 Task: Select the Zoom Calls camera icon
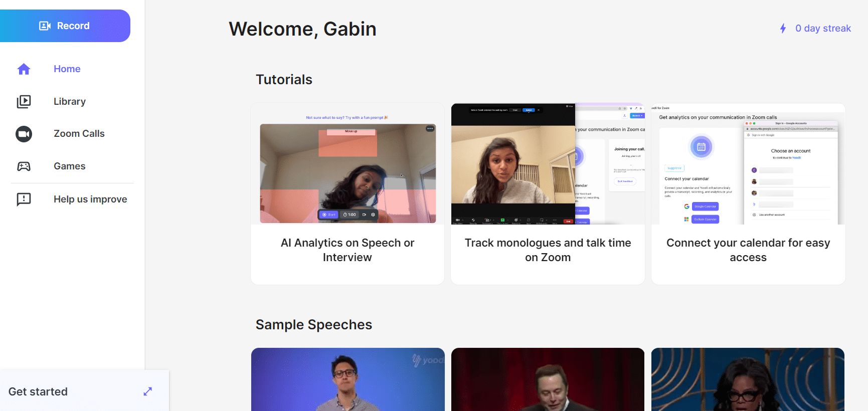coord(24,134)
